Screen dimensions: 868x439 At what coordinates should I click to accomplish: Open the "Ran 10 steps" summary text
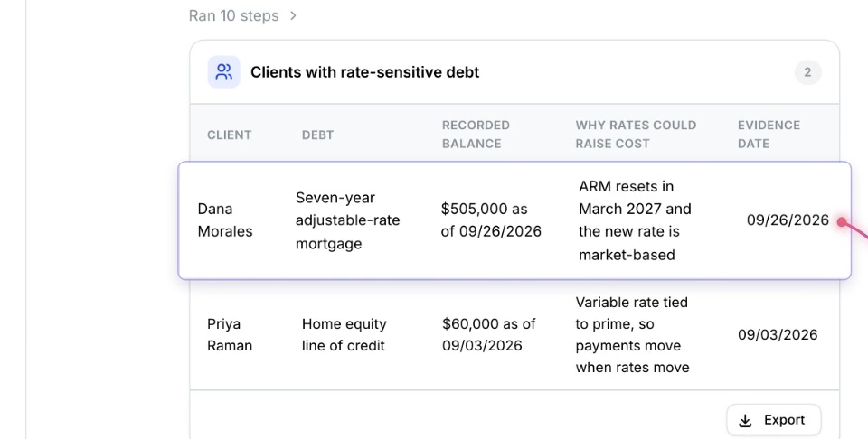tap(233, 16)
